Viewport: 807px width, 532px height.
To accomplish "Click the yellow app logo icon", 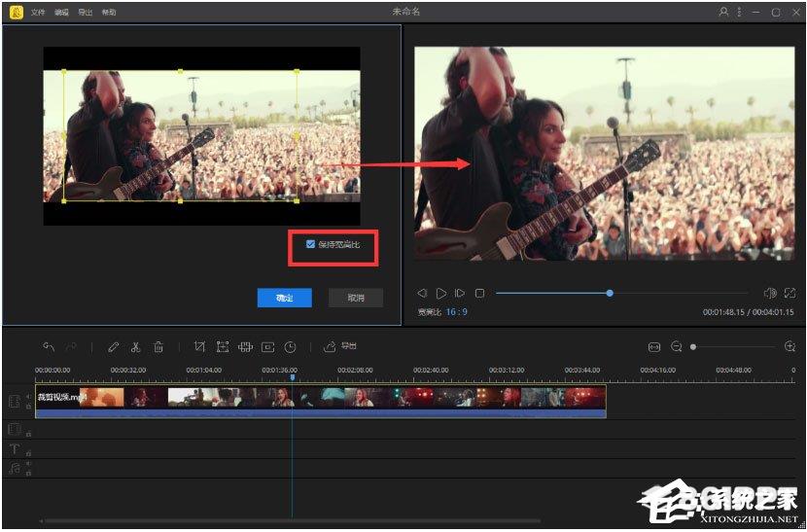I will coord(16,12).
